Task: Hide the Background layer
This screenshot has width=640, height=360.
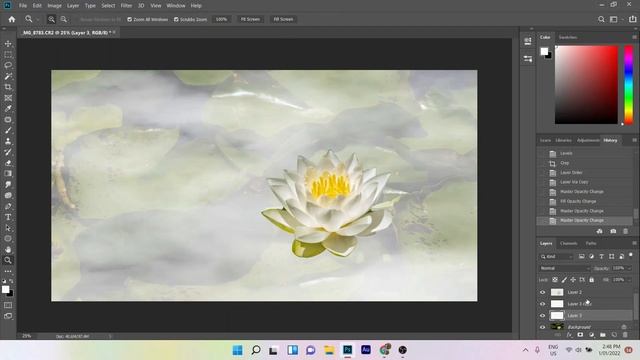Action: (542, 327)
